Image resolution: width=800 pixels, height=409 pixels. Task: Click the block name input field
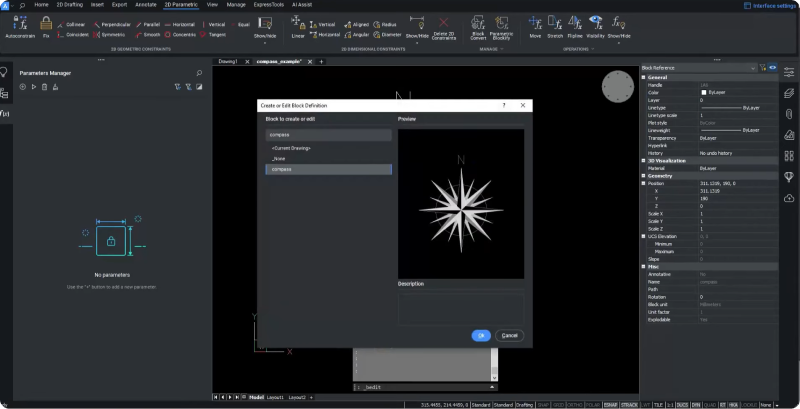pos(328,133)
